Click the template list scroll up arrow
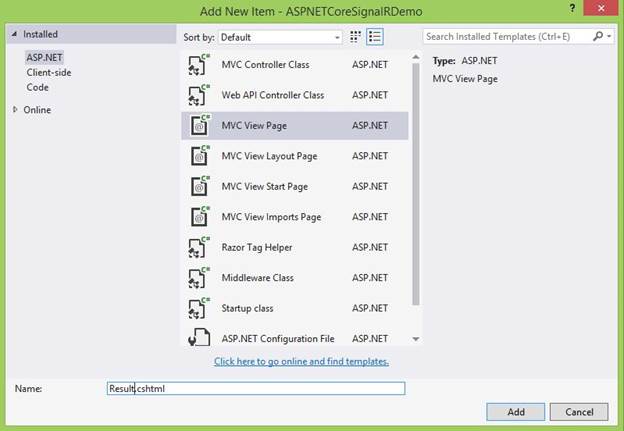Screen dimensions: 624x431 click(x=416, y=57)
